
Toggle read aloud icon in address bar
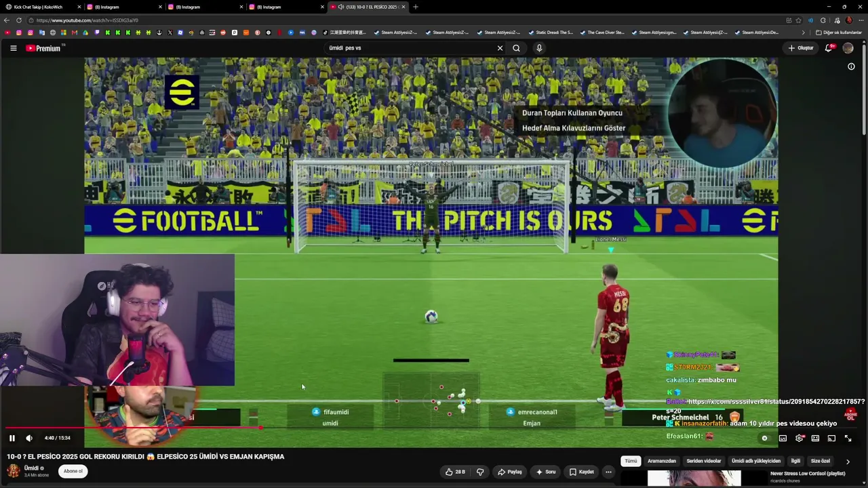click(810, 20)
